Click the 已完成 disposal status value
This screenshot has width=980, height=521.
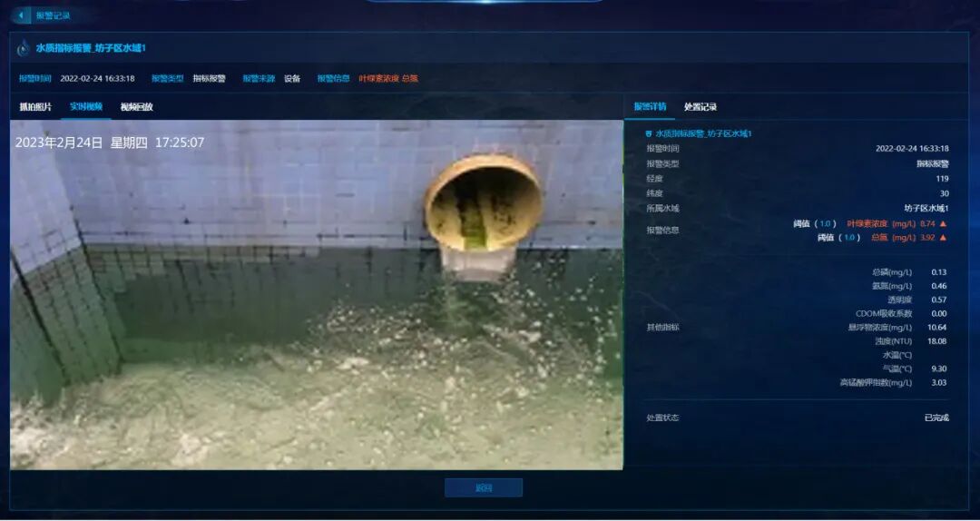tap(936, 418)
